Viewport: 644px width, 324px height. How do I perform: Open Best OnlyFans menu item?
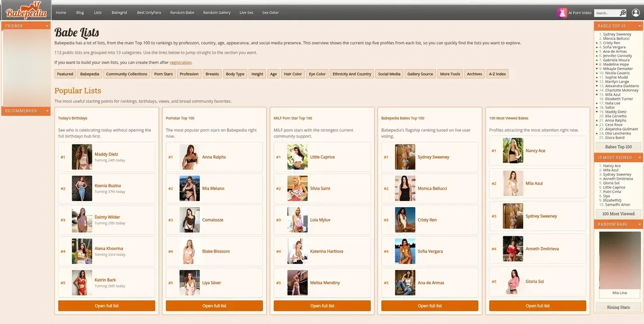(149, 13)
